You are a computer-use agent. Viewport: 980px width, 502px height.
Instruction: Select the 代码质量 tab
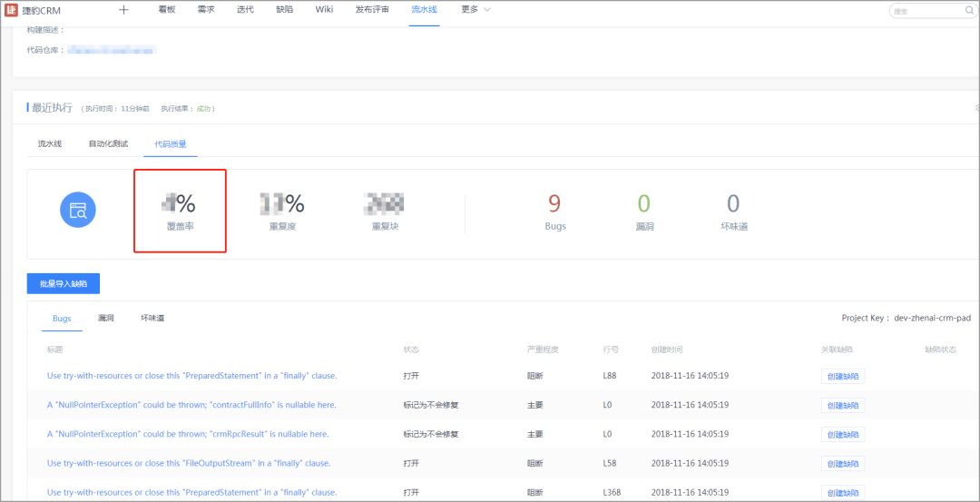[170, 143]
